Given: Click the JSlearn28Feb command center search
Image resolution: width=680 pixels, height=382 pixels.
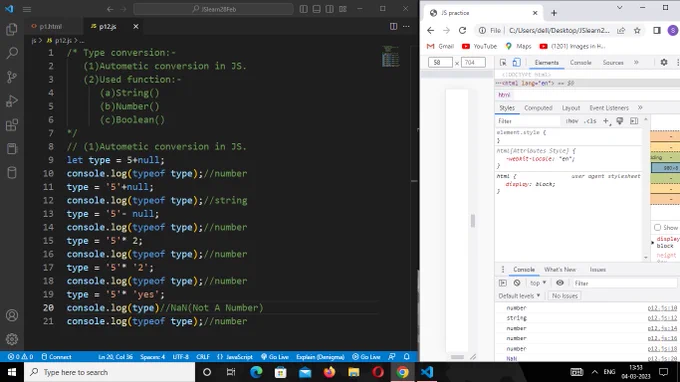Looking at the screenshot, I should 213,9.
